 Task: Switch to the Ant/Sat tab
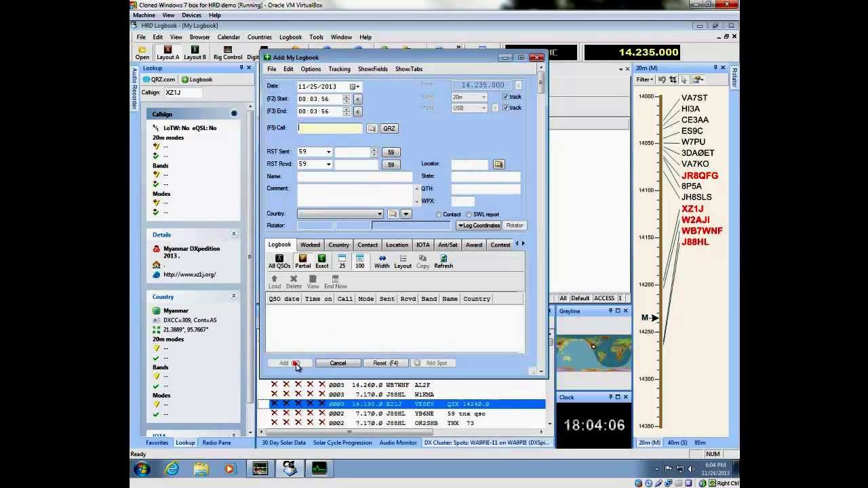[448, 245]
